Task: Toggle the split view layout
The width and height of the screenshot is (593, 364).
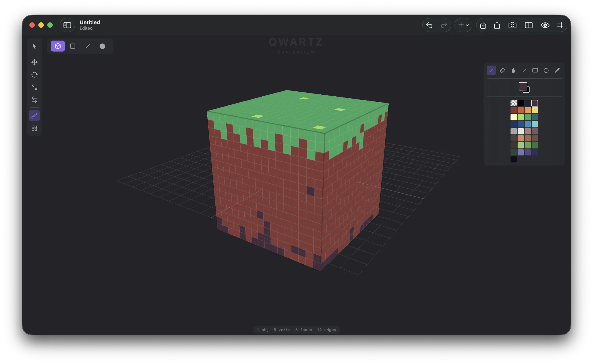Action: tap(529, 25)
